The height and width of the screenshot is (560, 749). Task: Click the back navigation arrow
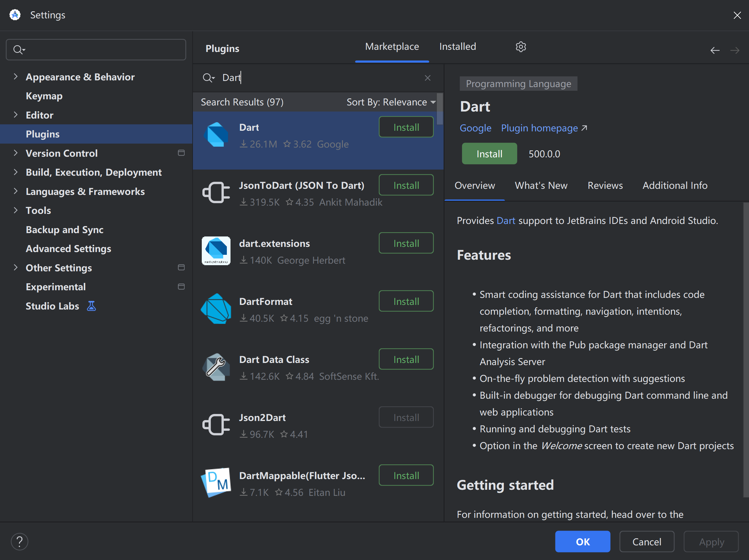(714, 51)
